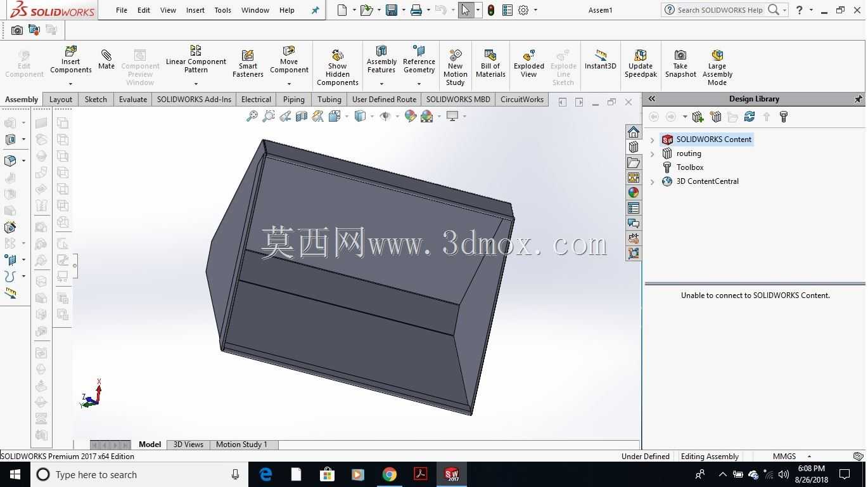Expand the routing tree node
868x487 pixels.
[x=653, y=153]
